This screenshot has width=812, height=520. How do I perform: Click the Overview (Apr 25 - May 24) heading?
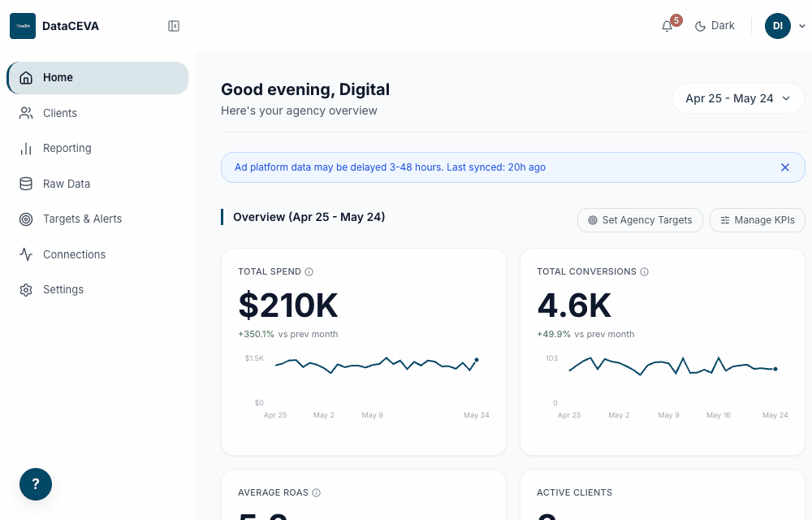click(x=309, y=217)
